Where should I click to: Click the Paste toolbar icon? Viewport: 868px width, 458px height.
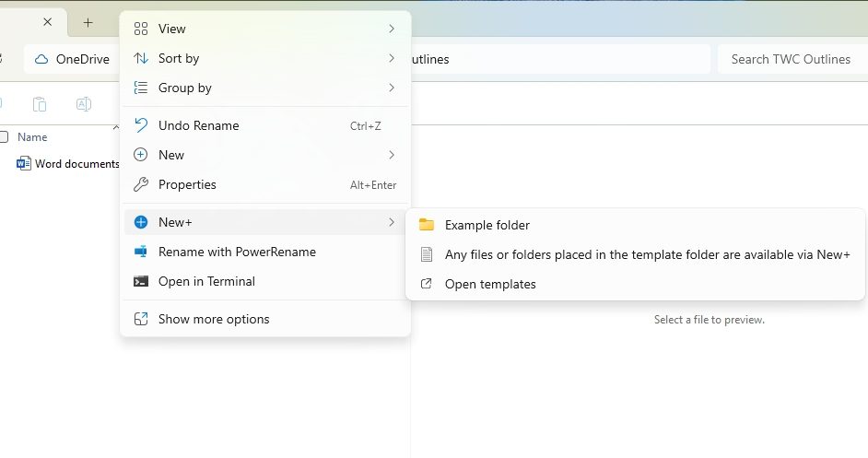tap(40, 104)
